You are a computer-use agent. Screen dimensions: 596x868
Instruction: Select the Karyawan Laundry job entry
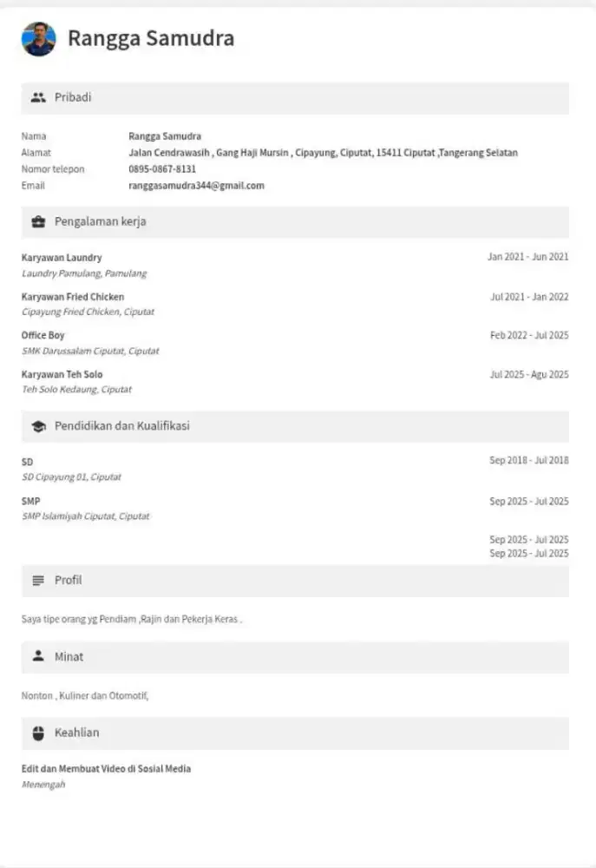tap(62, 258)
